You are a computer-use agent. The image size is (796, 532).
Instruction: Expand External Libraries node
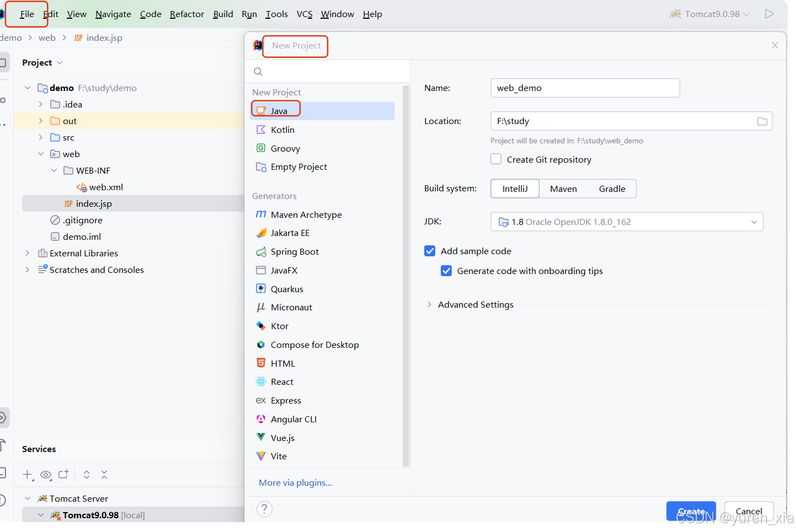(28, 253)
